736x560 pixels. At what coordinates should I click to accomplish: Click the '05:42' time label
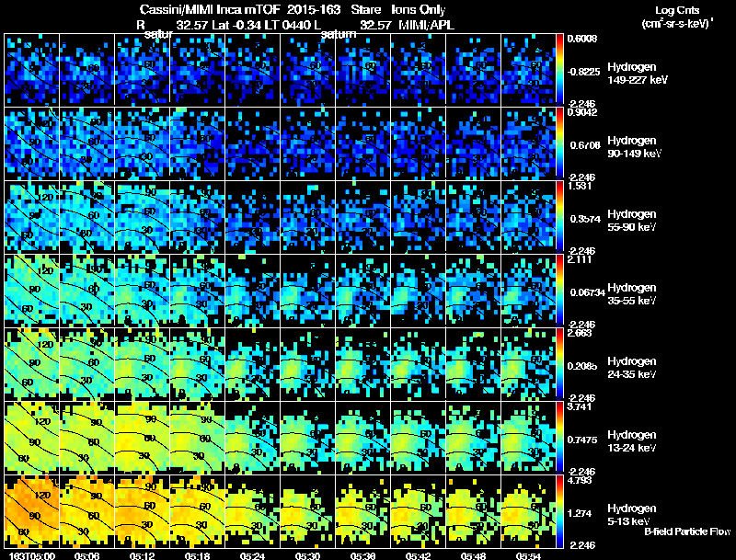pyautogui.click(x=418, y=555)
